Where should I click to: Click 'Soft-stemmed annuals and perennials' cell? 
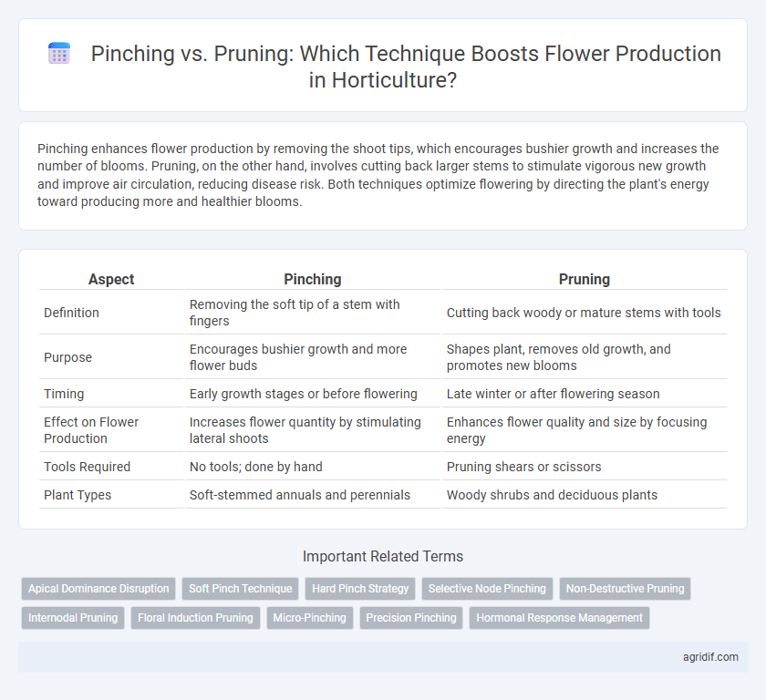click(x=313, y=495)
